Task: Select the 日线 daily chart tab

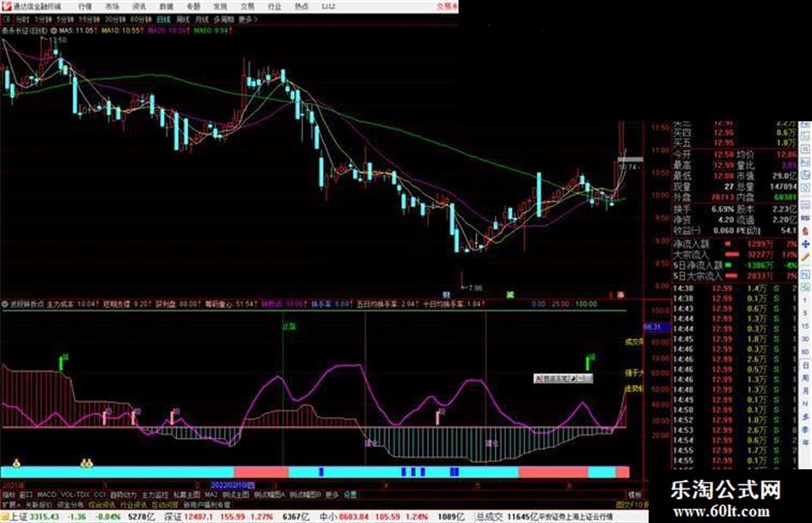Action: (163, 20)
